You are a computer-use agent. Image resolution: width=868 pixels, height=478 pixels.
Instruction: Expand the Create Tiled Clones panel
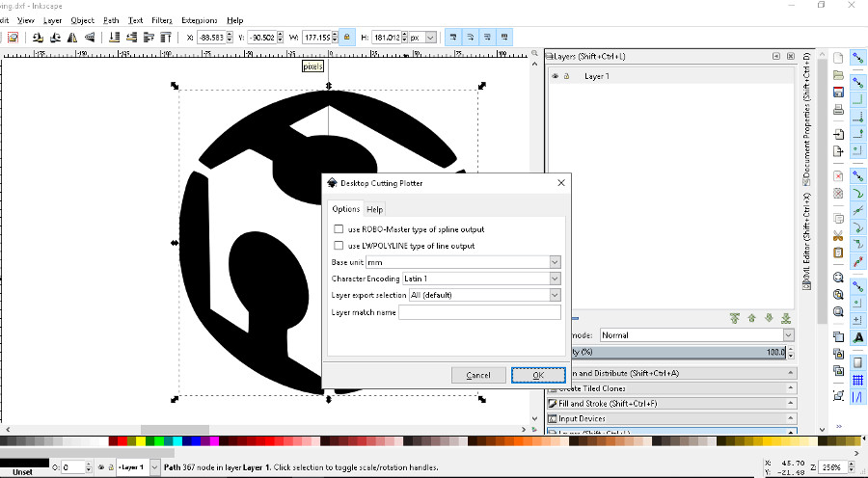[672, 388]
